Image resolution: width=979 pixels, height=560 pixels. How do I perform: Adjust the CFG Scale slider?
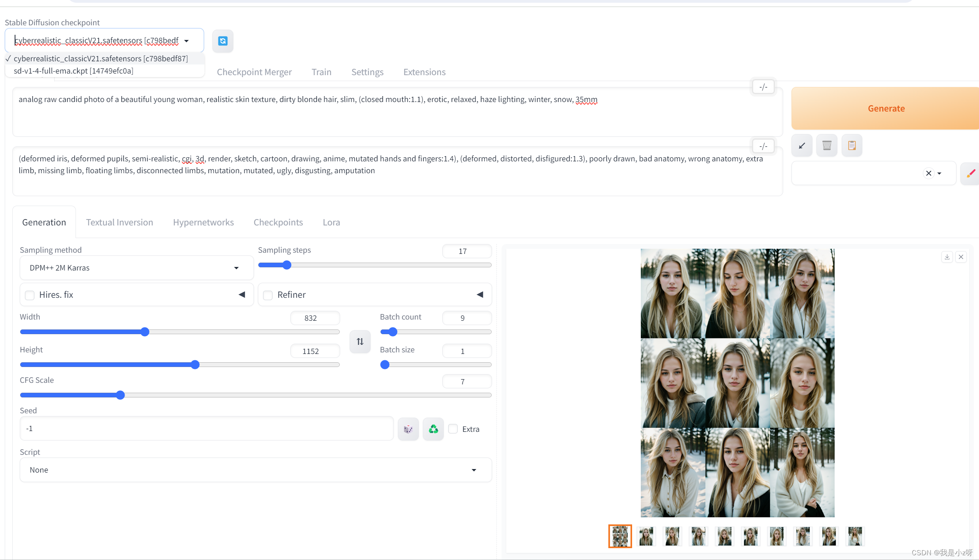coord(120,395)
